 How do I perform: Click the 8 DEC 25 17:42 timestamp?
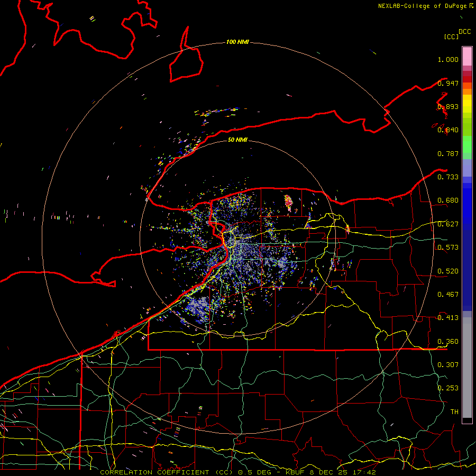coord(343,472)
